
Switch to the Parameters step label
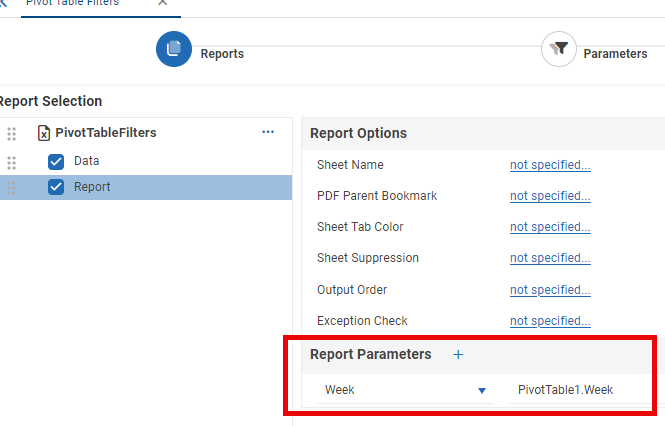click(615, 54)
